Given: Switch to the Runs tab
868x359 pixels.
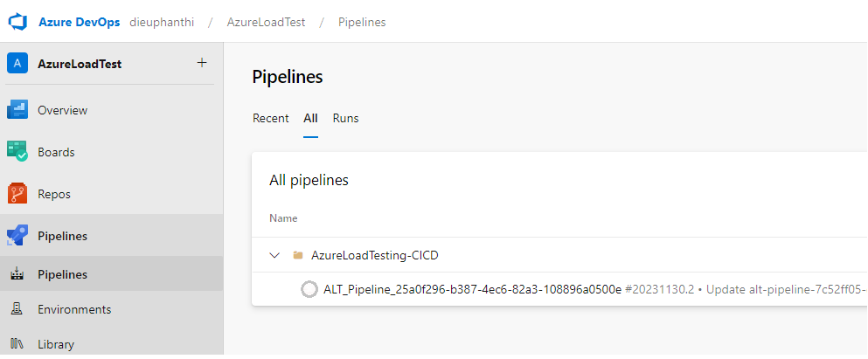Looking at the screenshot, I should tap(345, 118).
